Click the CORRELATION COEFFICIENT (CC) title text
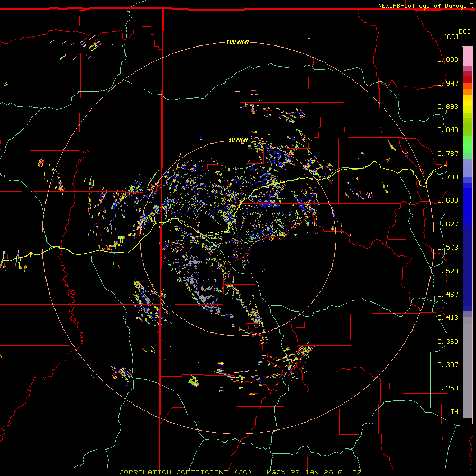This screenshot has height=476, width=476. tap(185, 472)
